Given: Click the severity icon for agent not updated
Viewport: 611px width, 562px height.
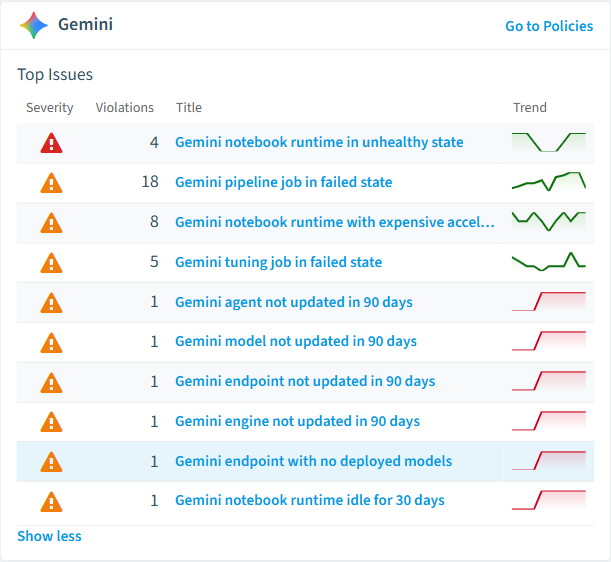Looking at the screenshot, I should click(51, 303).
